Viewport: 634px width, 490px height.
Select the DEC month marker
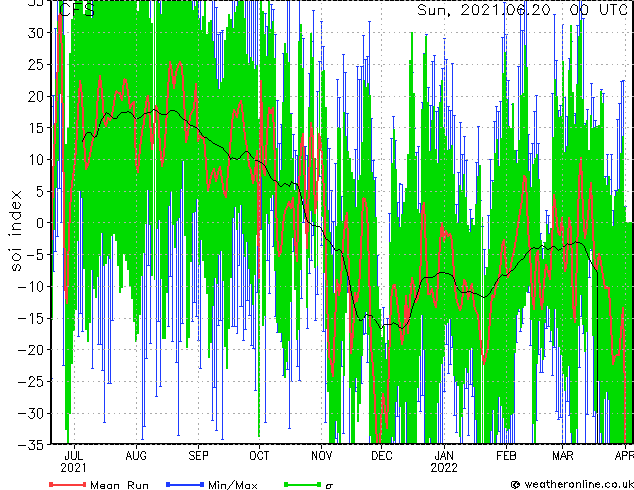click(x=382, y=454)
